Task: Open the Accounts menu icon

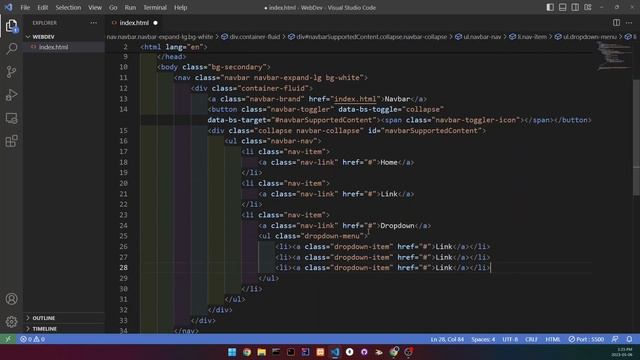Action: pos(11,299)
